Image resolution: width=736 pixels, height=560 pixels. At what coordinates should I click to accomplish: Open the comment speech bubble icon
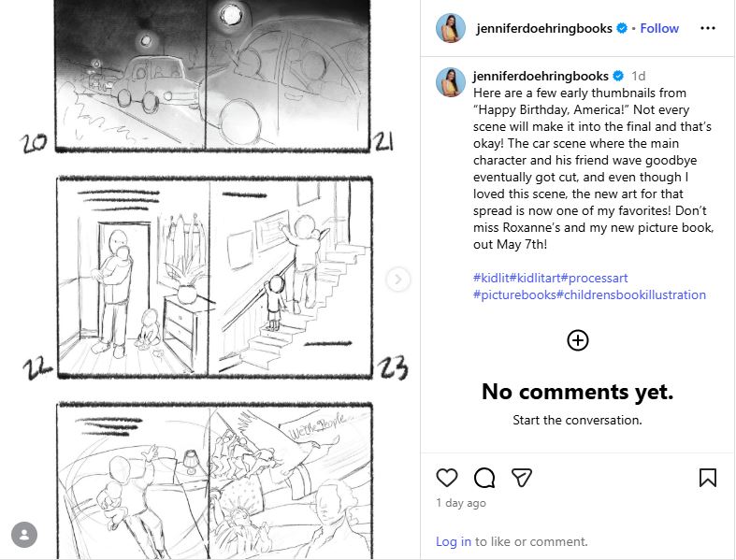(x=483, y=478)
